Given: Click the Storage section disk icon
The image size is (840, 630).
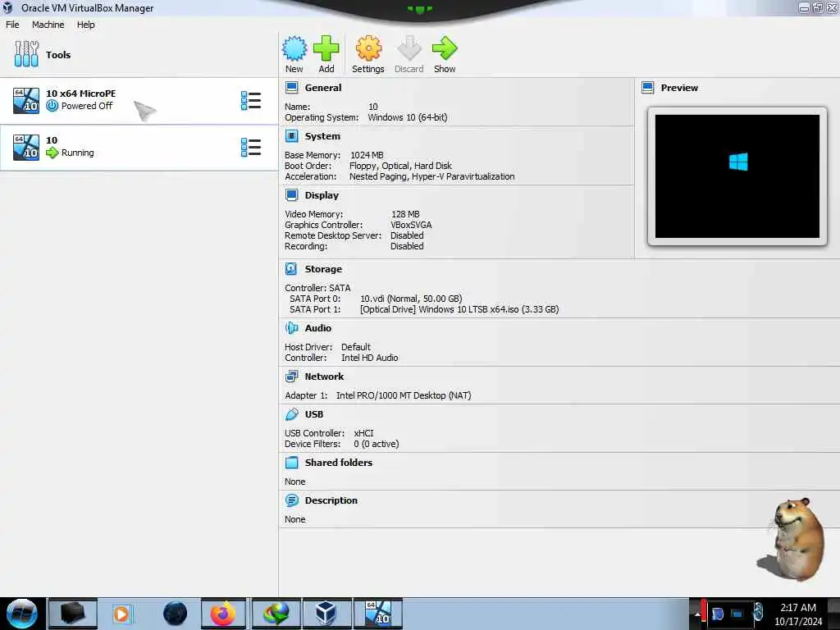Looking at the screenshot, I should pyautogui.click(x=291, y=269).
